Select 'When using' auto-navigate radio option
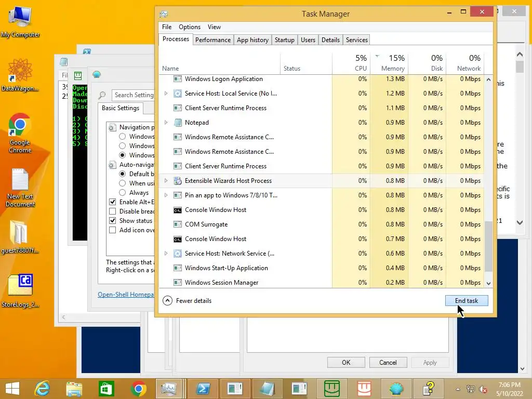Viewport: 532px width, 399px height. click(x=123, y=183)
